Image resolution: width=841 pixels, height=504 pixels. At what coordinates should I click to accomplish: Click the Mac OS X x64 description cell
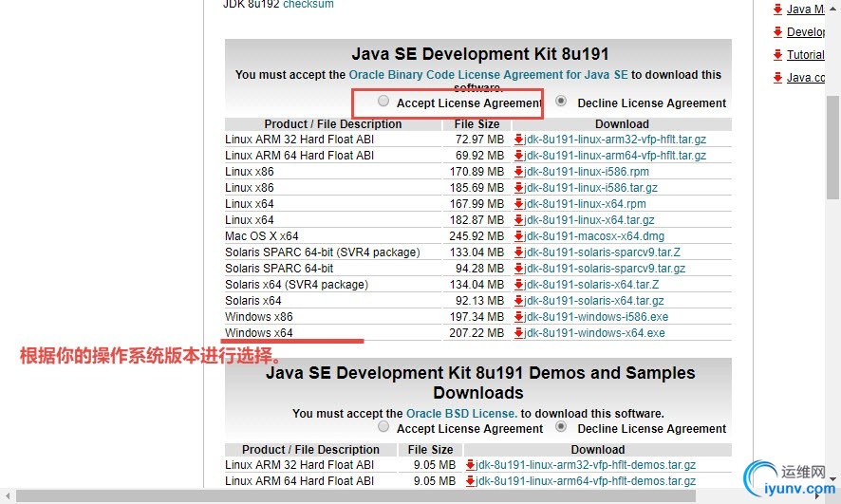click(332, 236)
